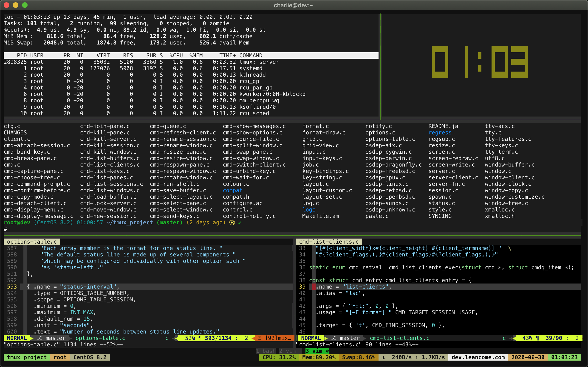Switch to tmux window 1 bash
Viewport: 588px width, 367px height.
[266, 351]
